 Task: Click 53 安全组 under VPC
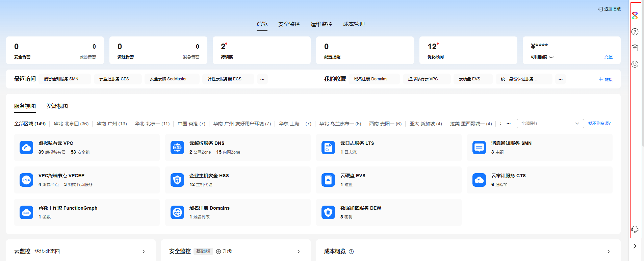coord(80,152)
